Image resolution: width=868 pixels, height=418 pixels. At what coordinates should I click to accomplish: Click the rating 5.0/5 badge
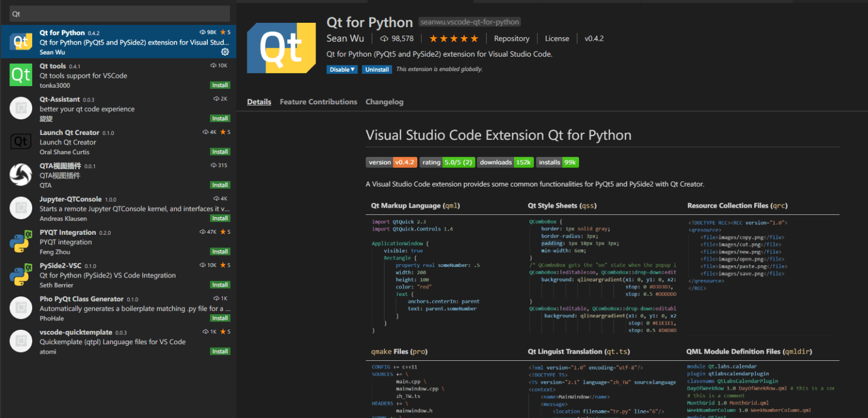[447, 162]
